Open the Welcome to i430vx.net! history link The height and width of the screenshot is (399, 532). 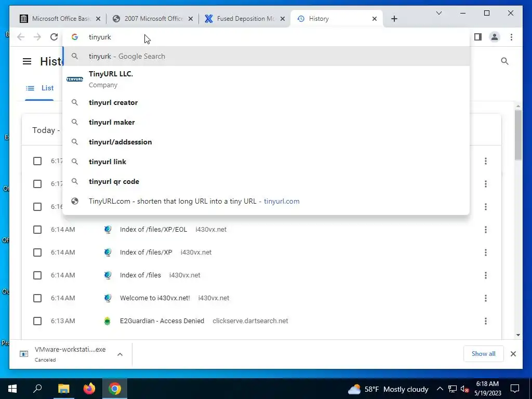(155, 298)
